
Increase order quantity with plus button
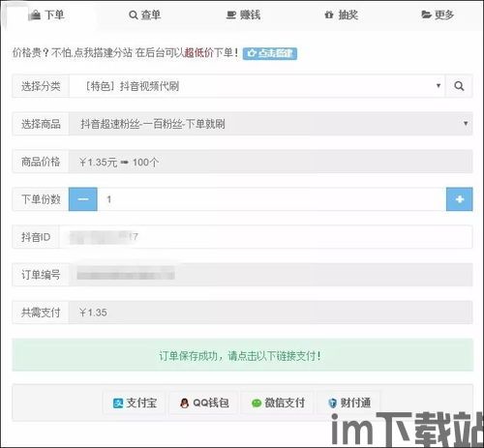click(x=460, y=199)
